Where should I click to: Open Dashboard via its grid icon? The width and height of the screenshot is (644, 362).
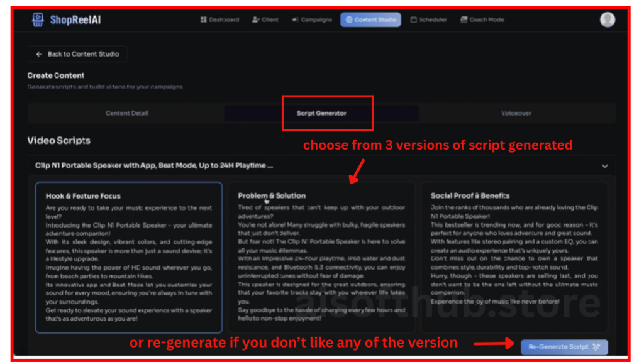[x=203, y=20]
